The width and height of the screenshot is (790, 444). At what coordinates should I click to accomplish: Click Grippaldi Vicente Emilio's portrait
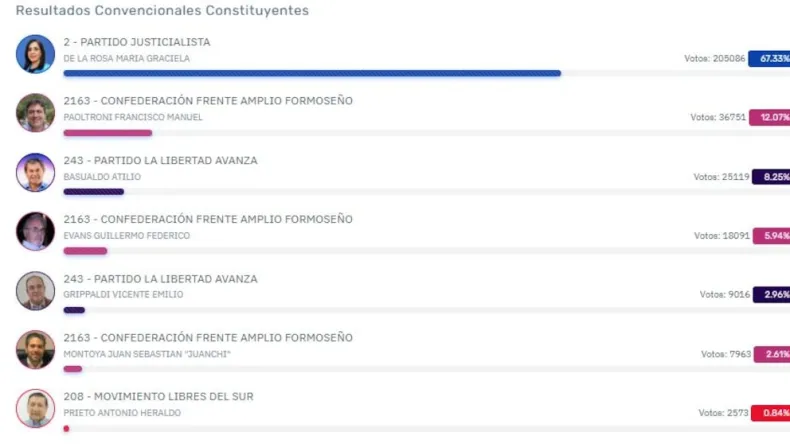[35, 291]
